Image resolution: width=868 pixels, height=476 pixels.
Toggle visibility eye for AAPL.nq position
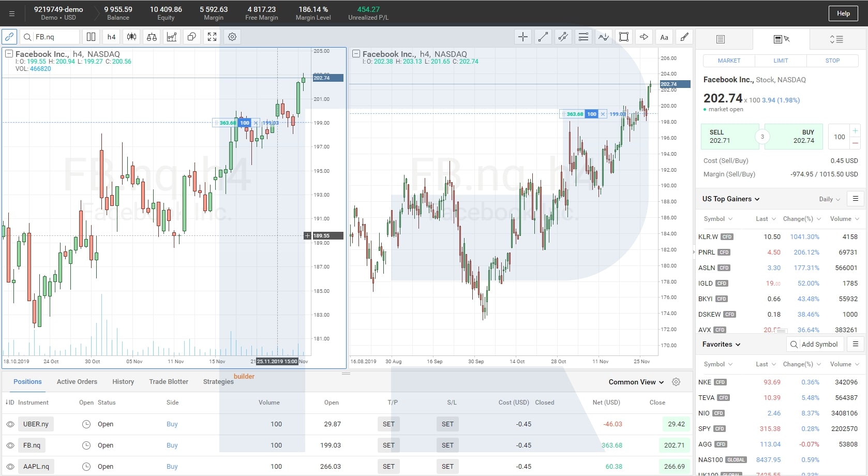click(x=10, y=467)
